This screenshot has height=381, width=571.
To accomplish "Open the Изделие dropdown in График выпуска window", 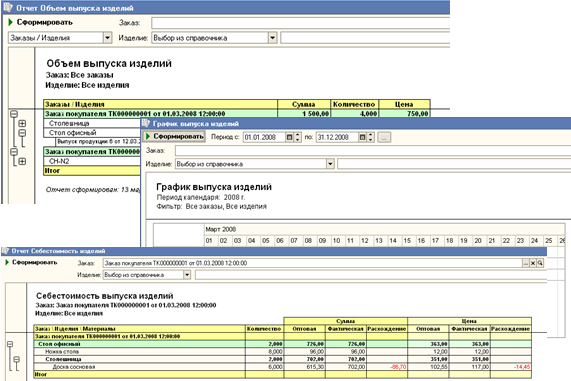I will (x=330, y=164).
